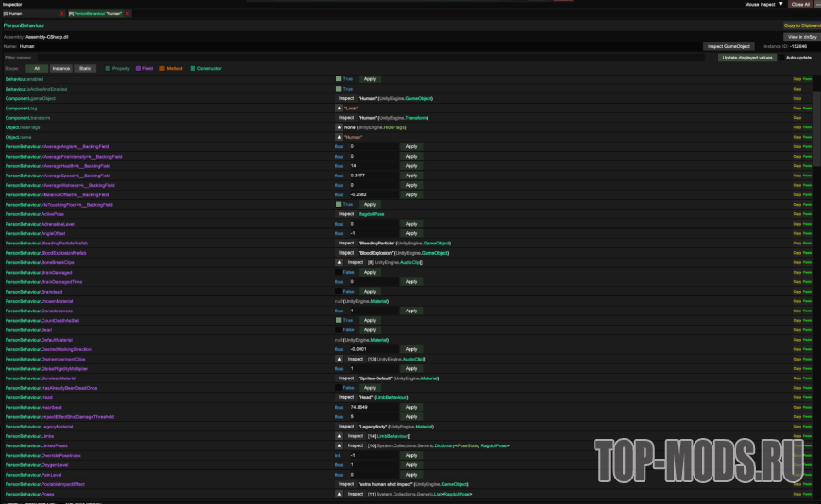Edit the AverageHealth value field showing 14
The width and height of the screenshot is (821, 504).
coord(373,166)
